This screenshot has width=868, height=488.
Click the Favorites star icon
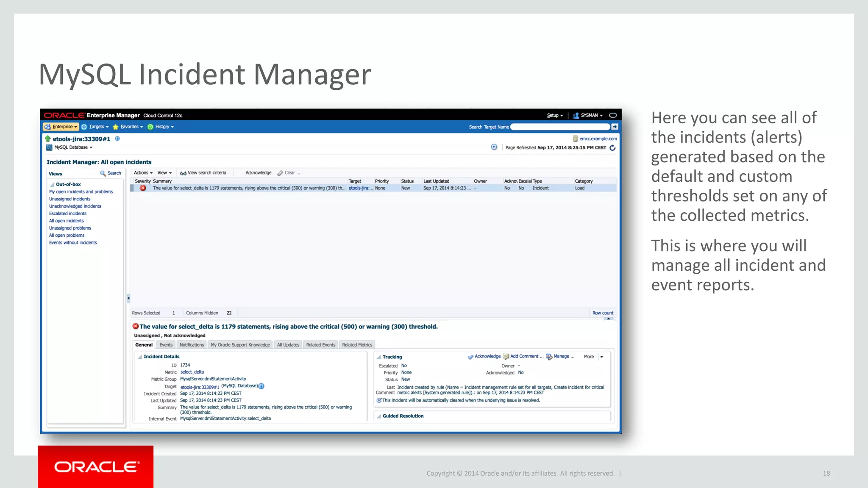pos(115,127)
